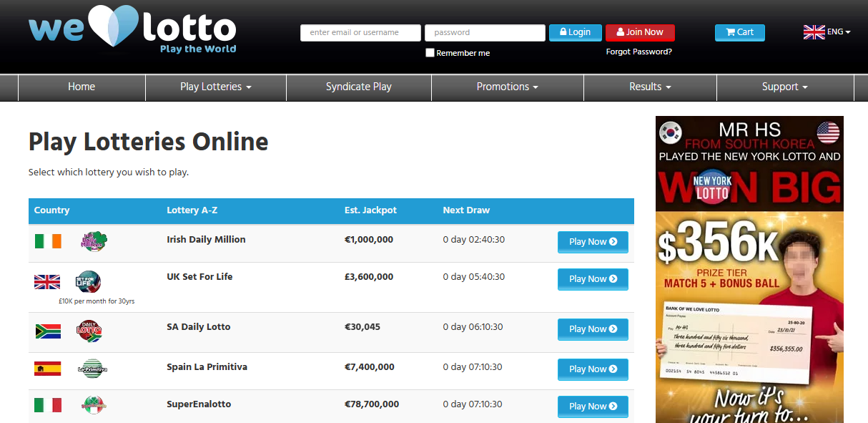Click the €78,700,000 jackpot value

pyautogui.click(x=372, y=404)
